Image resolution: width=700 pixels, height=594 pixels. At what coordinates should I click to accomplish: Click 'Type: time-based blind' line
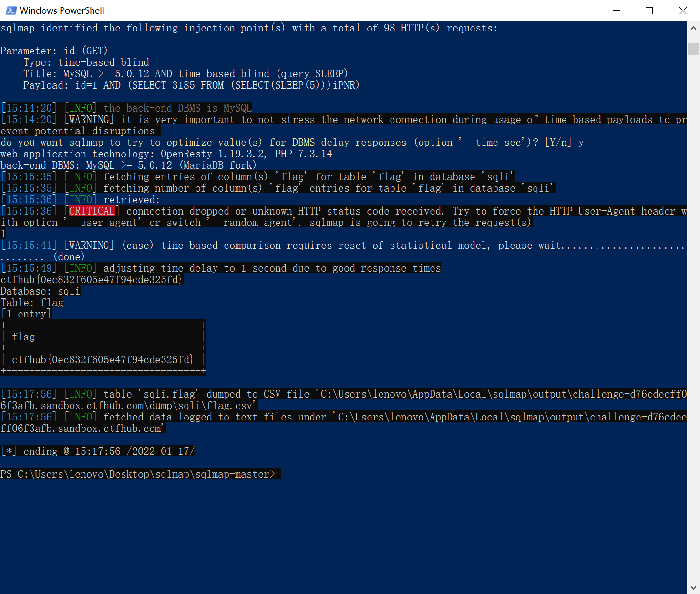pos(86,62)
